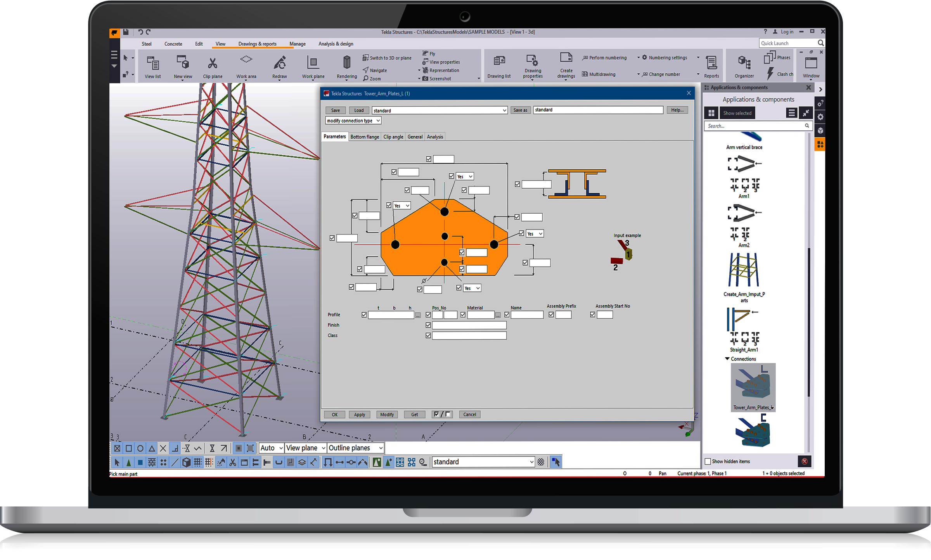Toggle the Show hidden items checkbox
Viewport: 931px width, 560px height.
point(708,461)
